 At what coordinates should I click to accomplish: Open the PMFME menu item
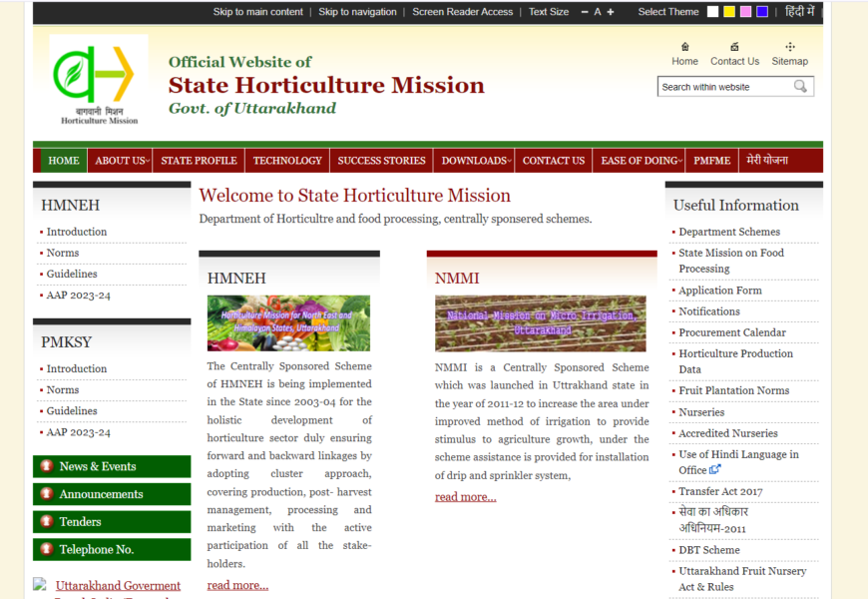[712, 161]
